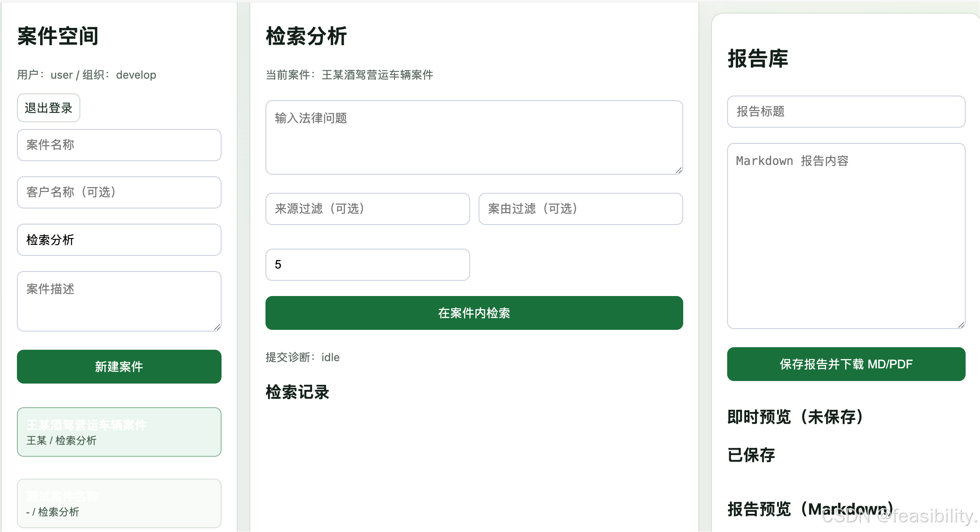This screenshot has width=980, height=532.
Task: Click the 输入法律问题 question box
Action: tap(474, 137)
